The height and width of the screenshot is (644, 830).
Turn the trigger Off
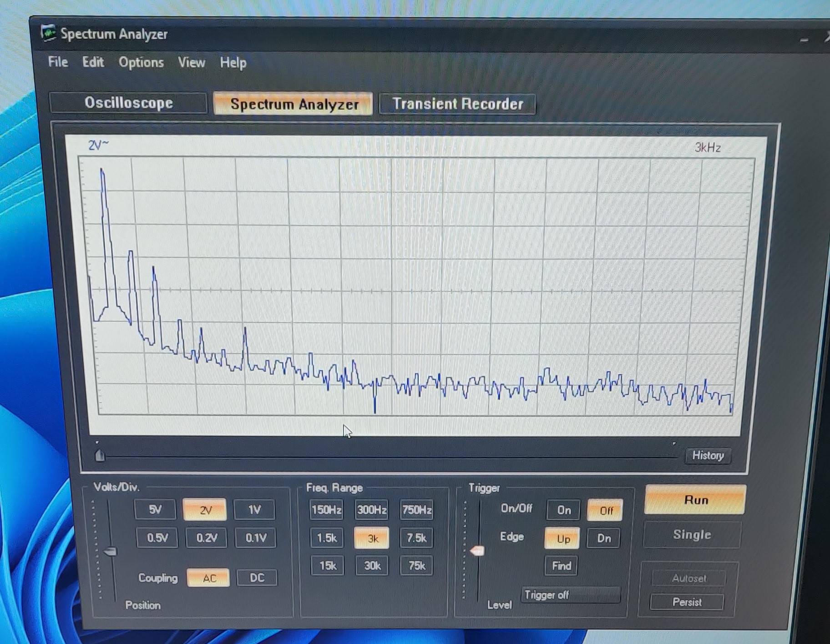pyautogui.click(x=605, y=511)
